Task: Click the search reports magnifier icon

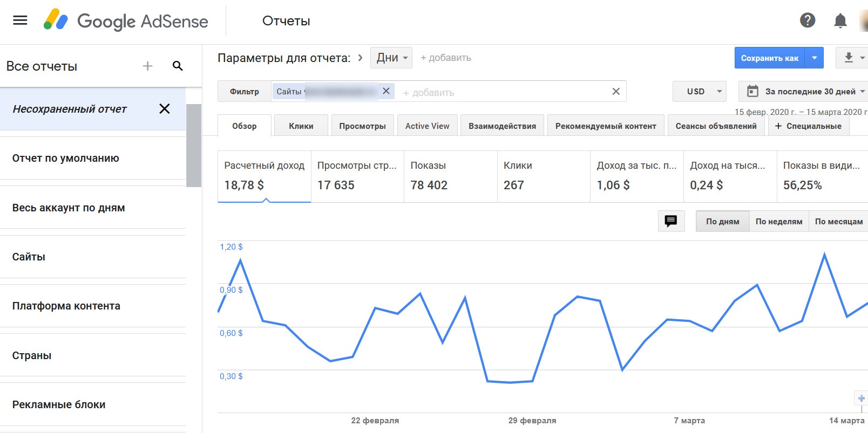Action: 178,66
